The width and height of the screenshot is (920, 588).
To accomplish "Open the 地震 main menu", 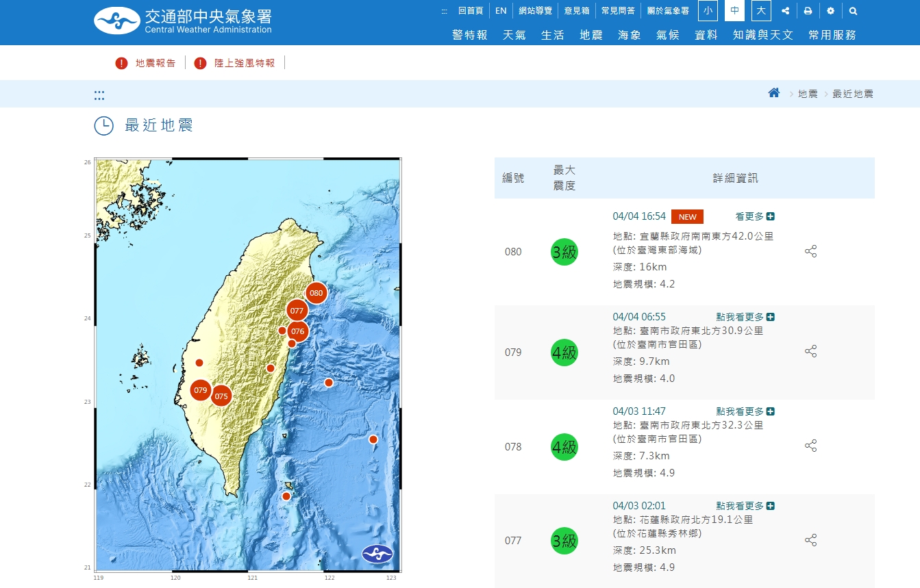I will (590, 35).
